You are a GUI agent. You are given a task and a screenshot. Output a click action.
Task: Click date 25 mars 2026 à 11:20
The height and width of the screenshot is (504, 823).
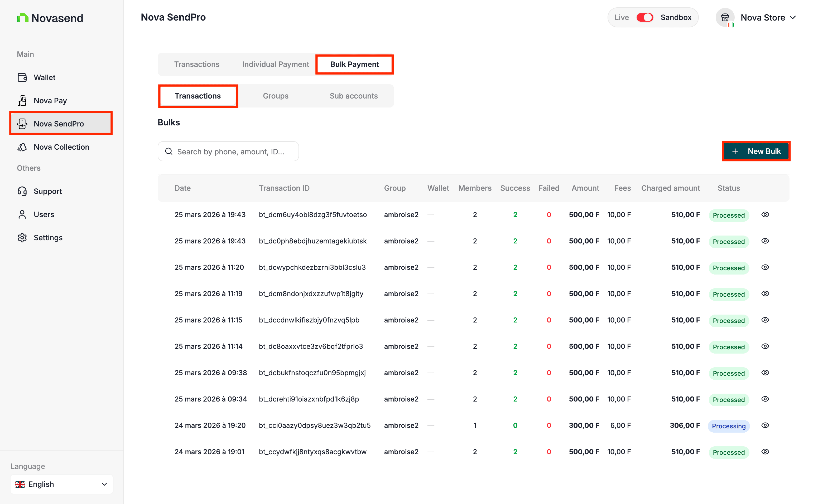coord(209,267)
